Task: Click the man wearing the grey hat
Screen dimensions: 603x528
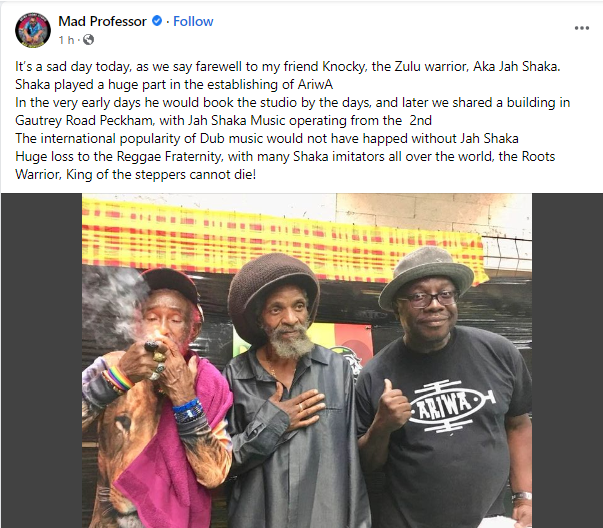Action: (442, 385)
